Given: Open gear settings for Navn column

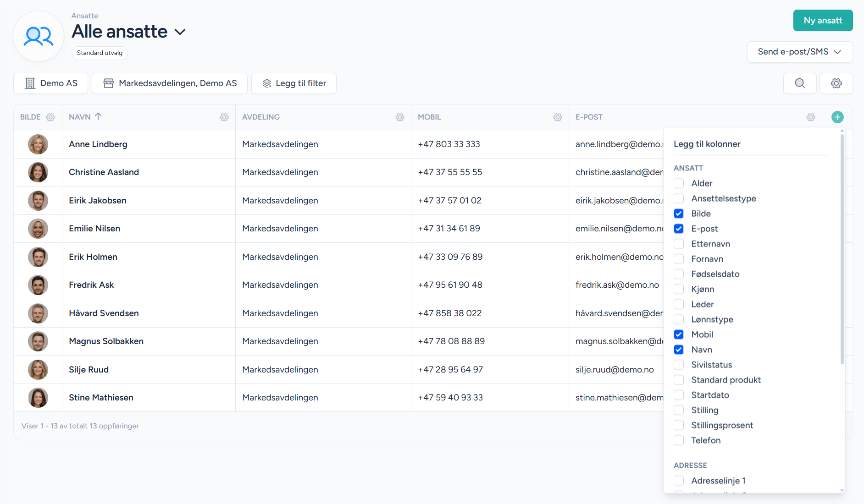Looking at the screenshot, I should click(x=224, y=117).
